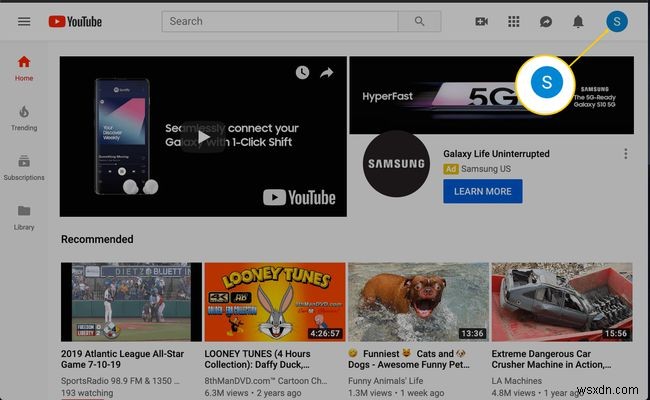
Task: Open the funny dog video thumbnail
Action: coord(418,302)
